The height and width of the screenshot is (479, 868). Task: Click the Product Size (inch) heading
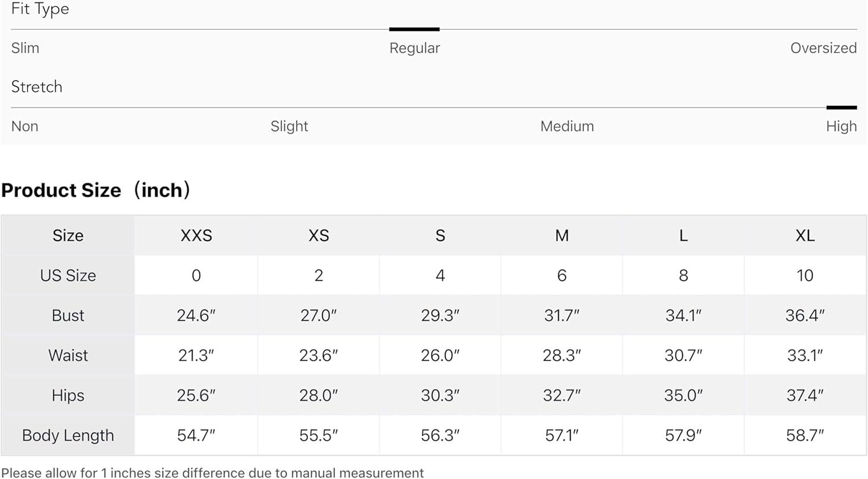96,190
